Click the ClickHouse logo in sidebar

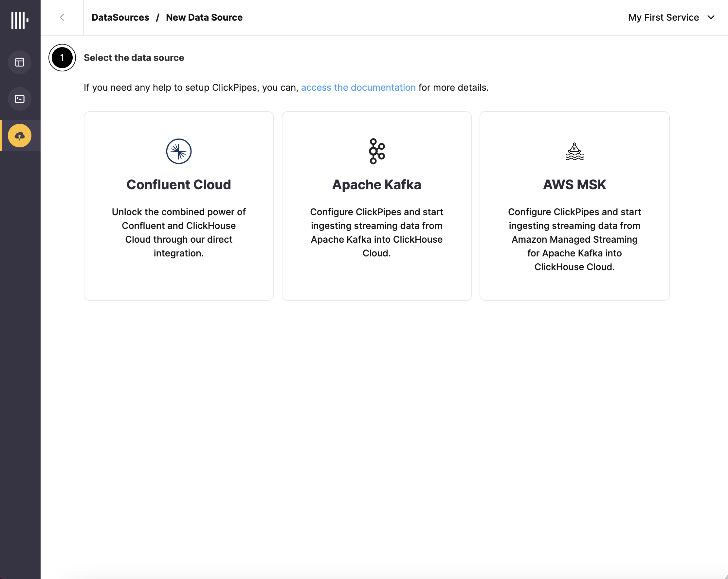click(x=20, y=20)
